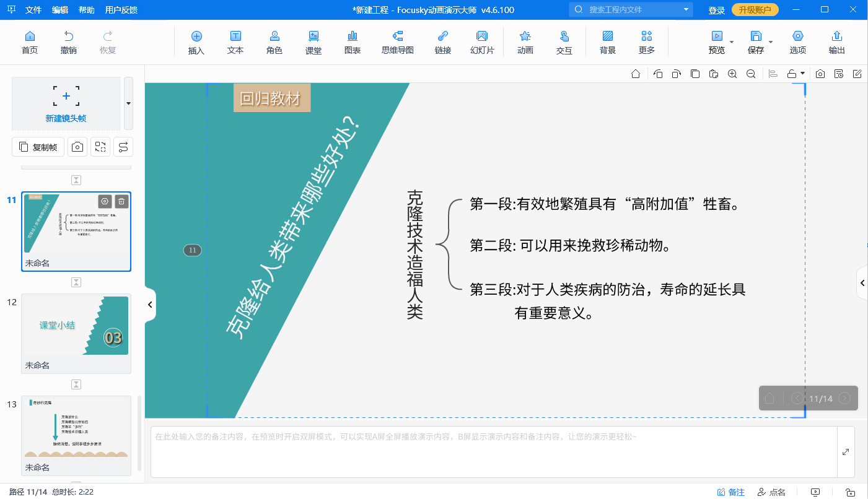This screenshot has width=868, height=499.
Task: Zoom out on the canvas
Action: tap(751, 74)
